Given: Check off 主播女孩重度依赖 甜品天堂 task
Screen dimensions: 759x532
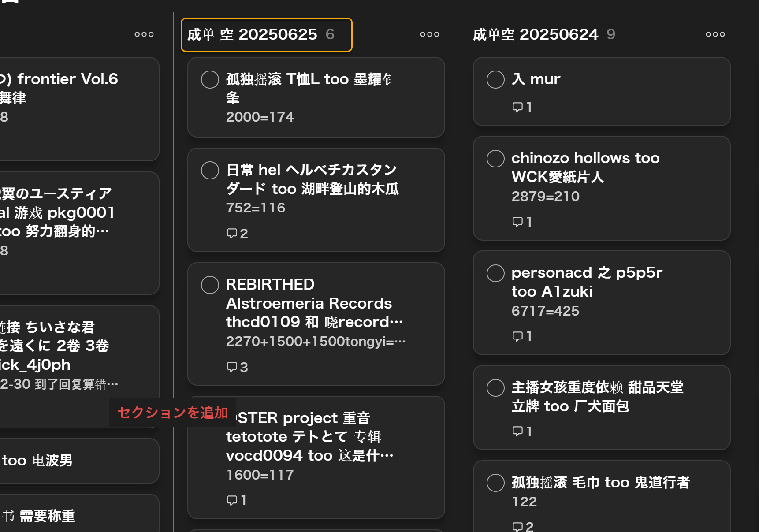Looking at the screenshot, I should [495, 388].
